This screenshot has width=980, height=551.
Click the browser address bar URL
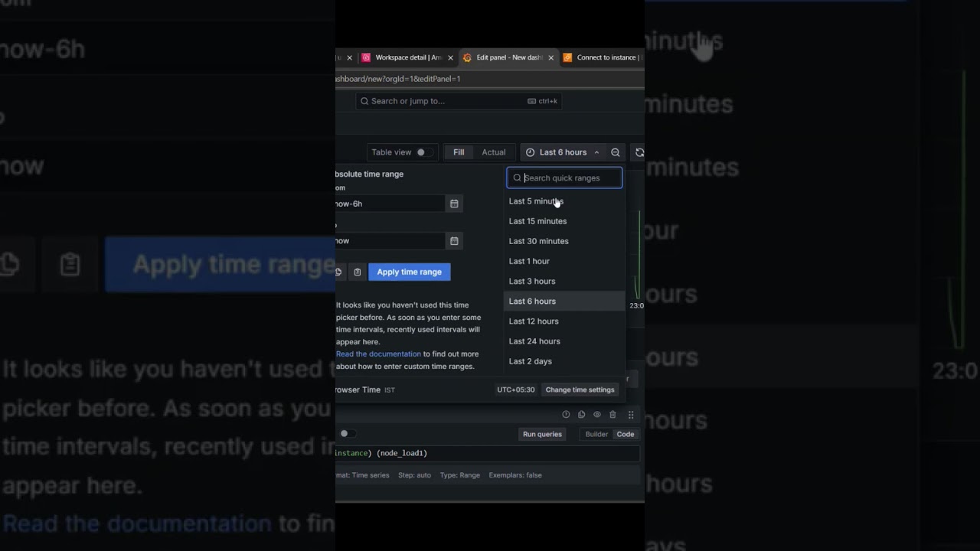click(x=398, y=79)
